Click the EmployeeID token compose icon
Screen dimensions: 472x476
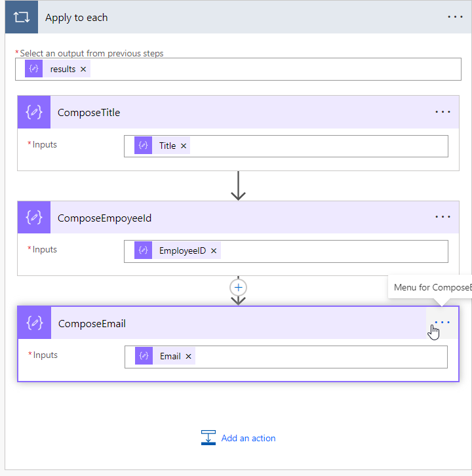(144, 250)
